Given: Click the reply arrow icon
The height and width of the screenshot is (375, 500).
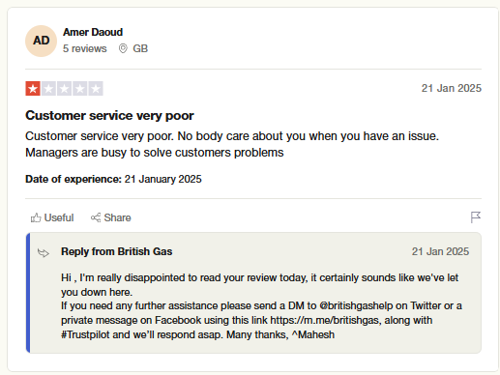Looking at the screenshot, I should (x=43, y=253).
